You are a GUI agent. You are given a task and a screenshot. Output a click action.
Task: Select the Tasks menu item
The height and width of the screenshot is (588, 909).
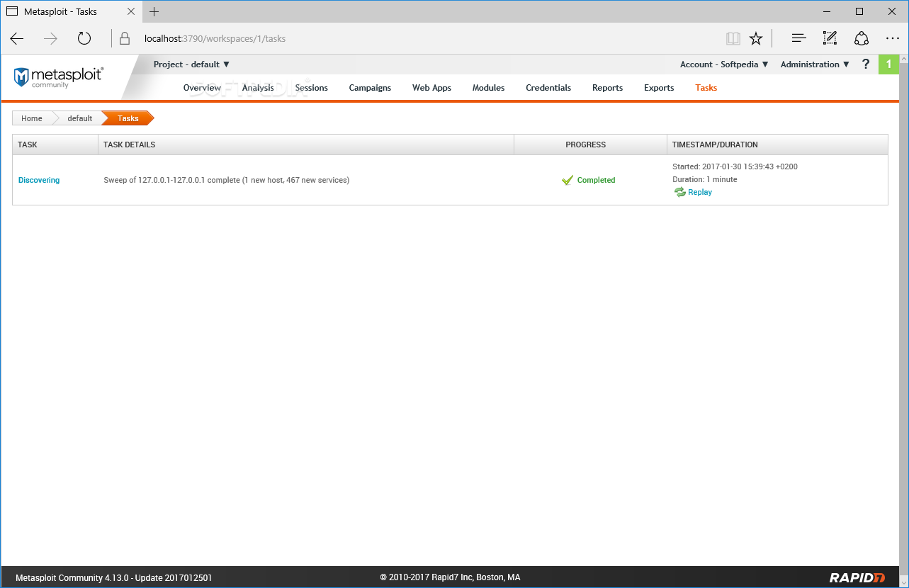(706, 88)
